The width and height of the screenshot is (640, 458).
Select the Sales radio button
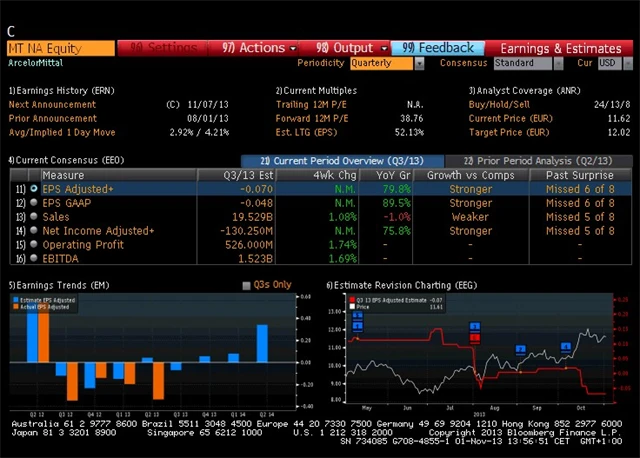34,216
